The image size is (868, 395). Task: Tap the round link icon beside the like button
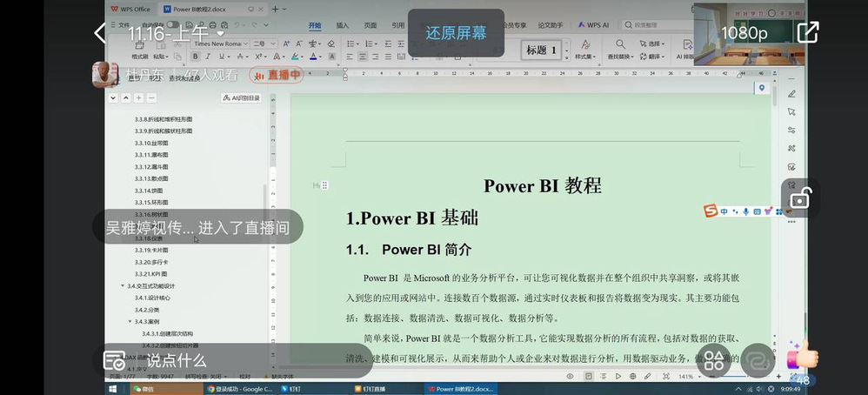(x=758, y=361)
